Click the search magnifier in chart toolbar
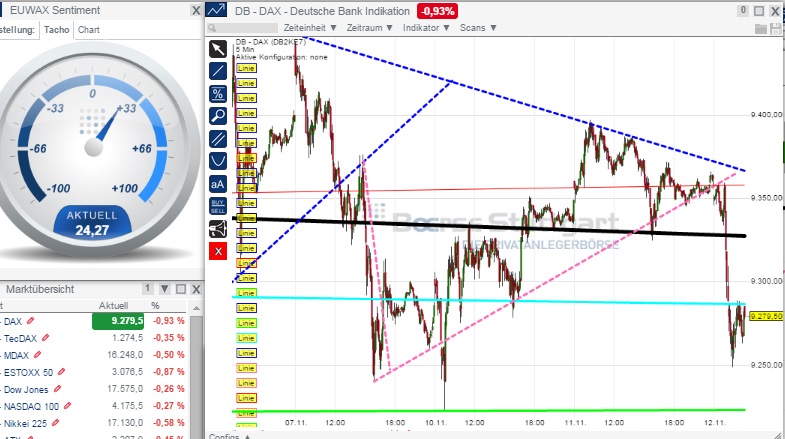785x439 pixels. [x=212, y=28]
